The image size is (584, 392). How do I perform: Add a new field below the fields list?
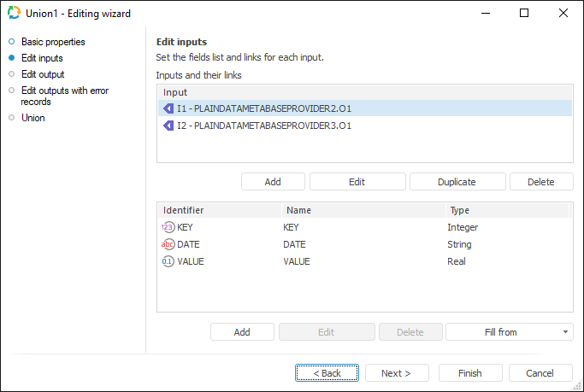[242, 332]
